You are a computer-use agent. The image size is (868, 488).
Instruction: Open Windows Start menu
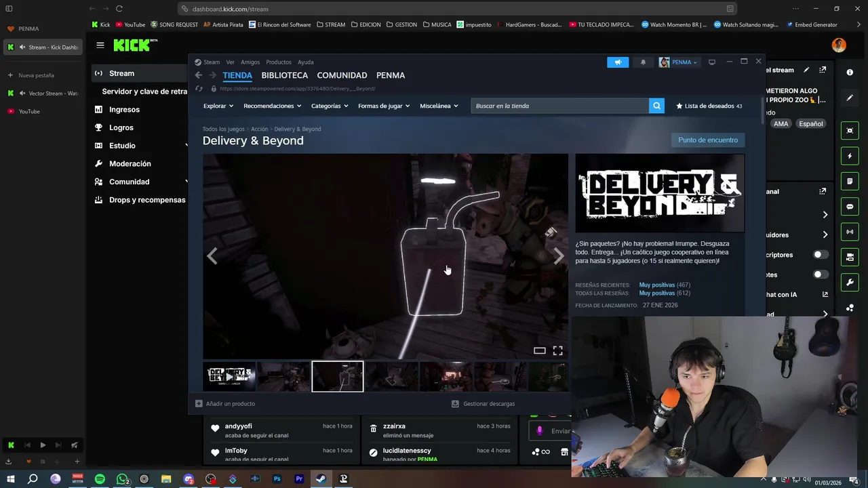pyautogui.click(x=11, y=479)
